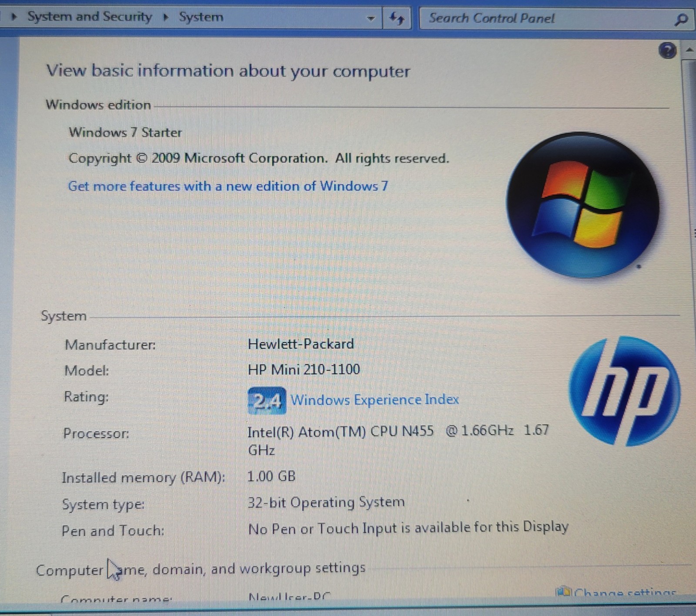This screenshot has height=616, width=696.
Task: Click the Model label
Action: point(87,370)
